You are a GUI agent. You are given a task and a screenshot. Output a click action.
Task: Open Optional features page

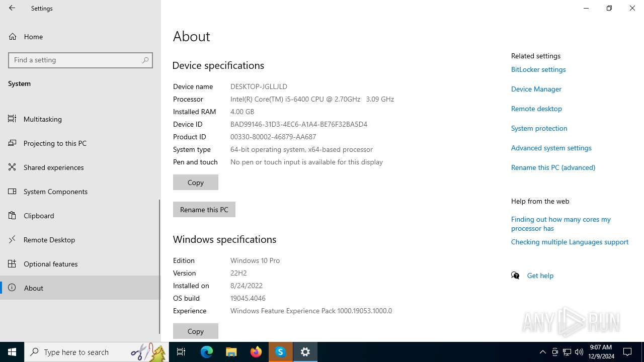(x=80, y=263)
